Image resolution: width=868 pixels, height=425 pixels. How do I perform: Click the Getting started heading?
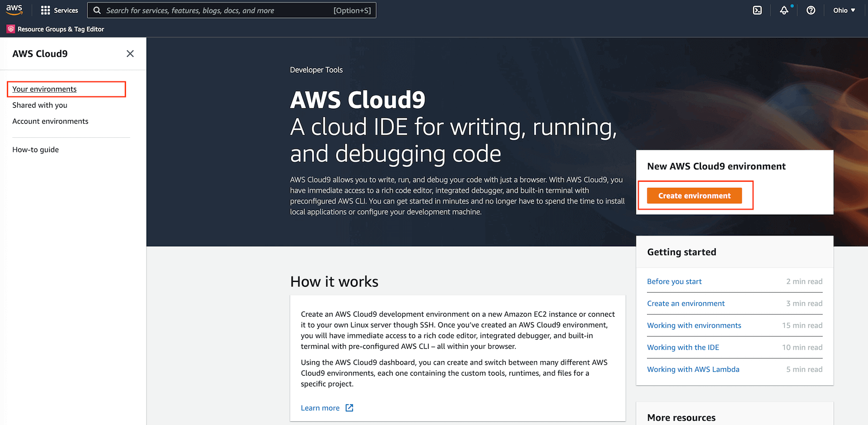click(682, 252)
